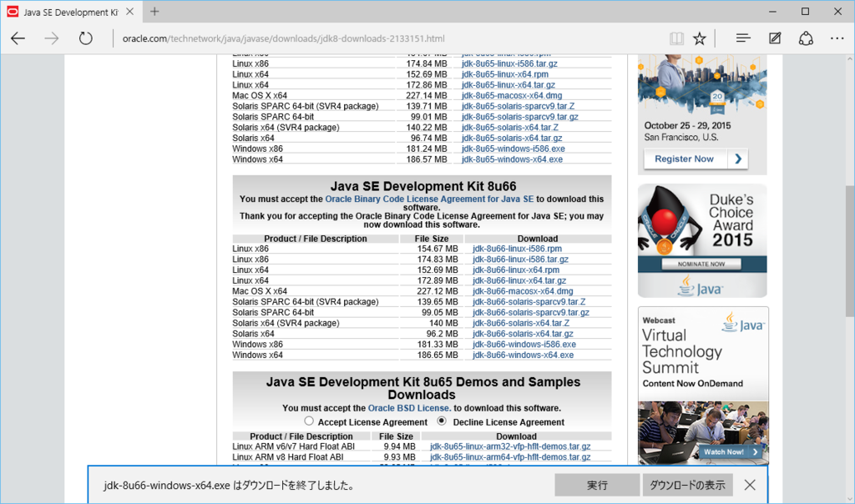Click the ダウンロードの表示 button
The height and width of the screenshot is (504, 855).
point(687,485)
